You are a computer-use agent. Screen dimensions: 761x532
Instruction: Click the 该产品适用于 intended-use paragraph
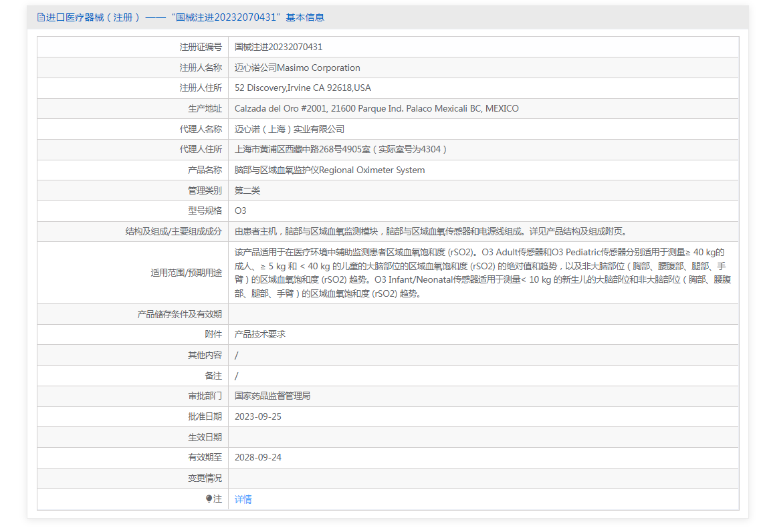[483, 273]
